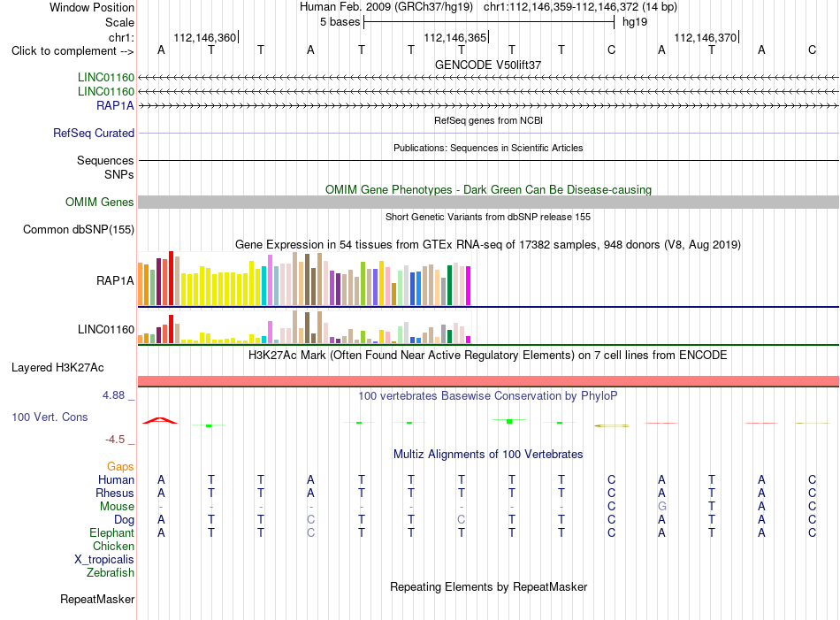Screen dimensions: 840x620
Task: Click the Chicken alignment row label
Action: click(x=113, y=546)
